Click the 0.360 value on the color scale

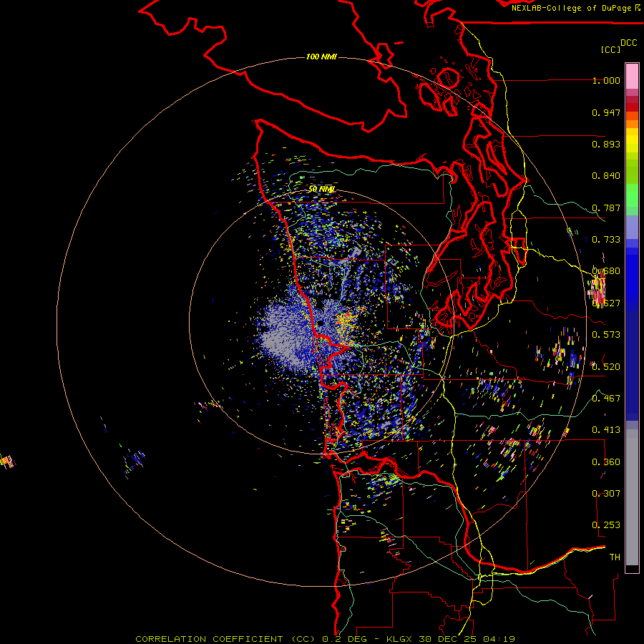pos(606,462)
